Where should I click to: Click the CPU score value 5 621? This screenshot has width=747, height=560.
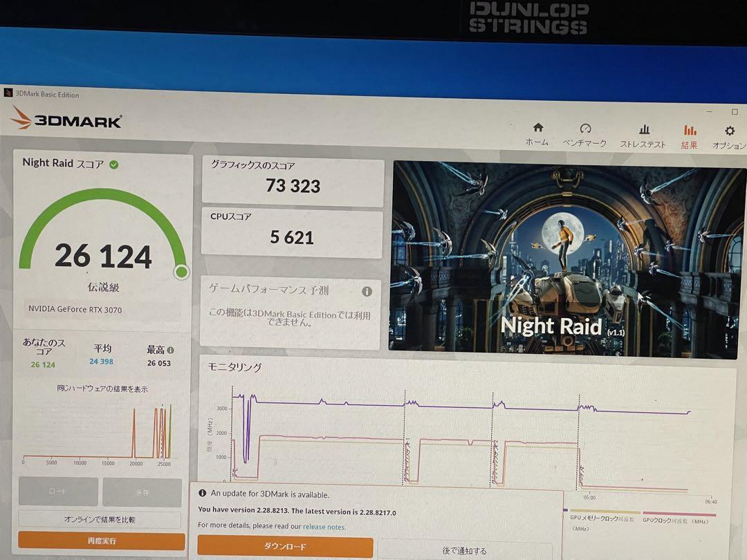[292, 237]
